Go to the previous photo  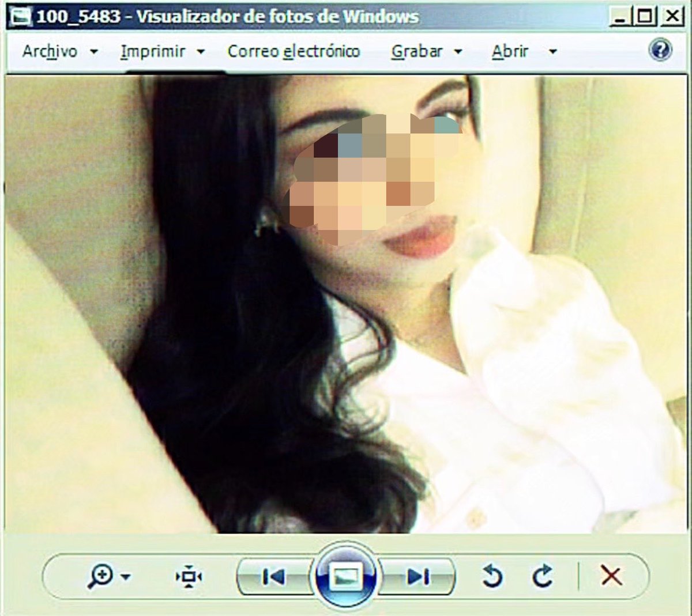click(274, 576)
